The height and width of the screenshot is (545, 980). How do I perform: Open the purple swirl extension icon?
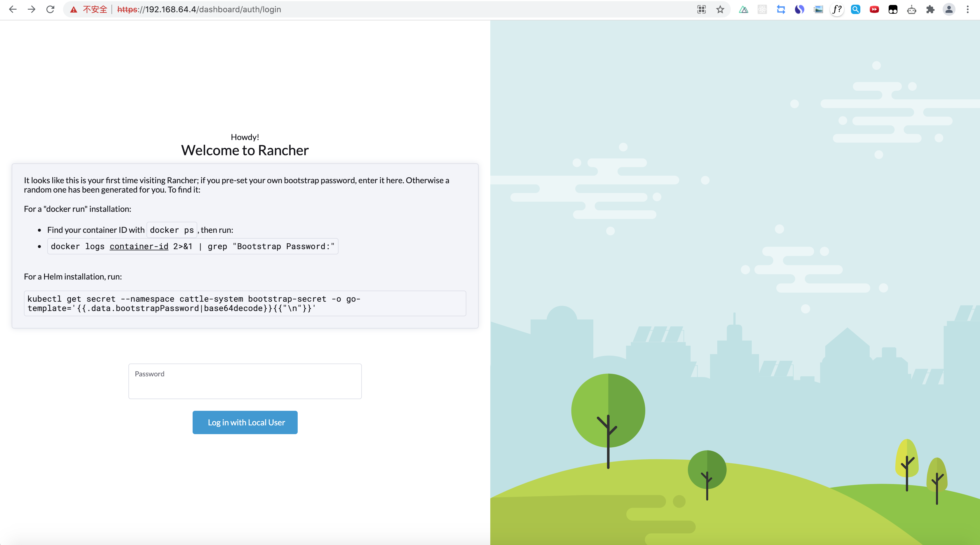(799, 10)
